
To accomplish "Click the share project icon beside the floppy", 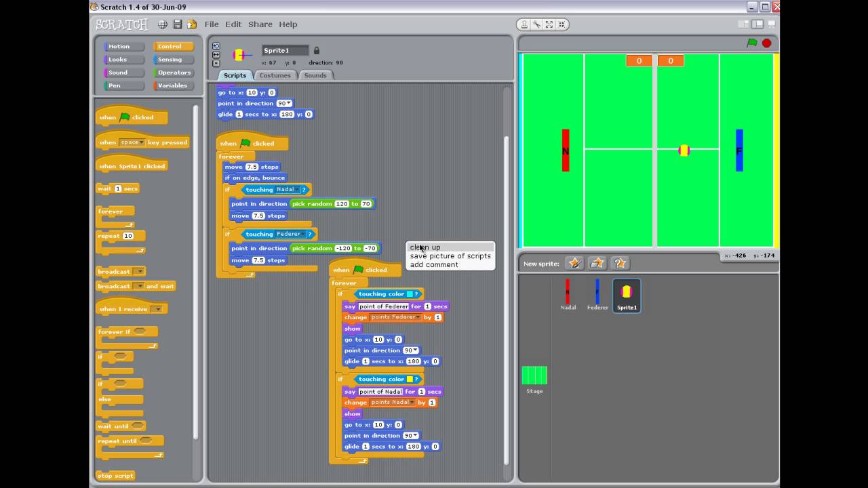I will [192, 24].
